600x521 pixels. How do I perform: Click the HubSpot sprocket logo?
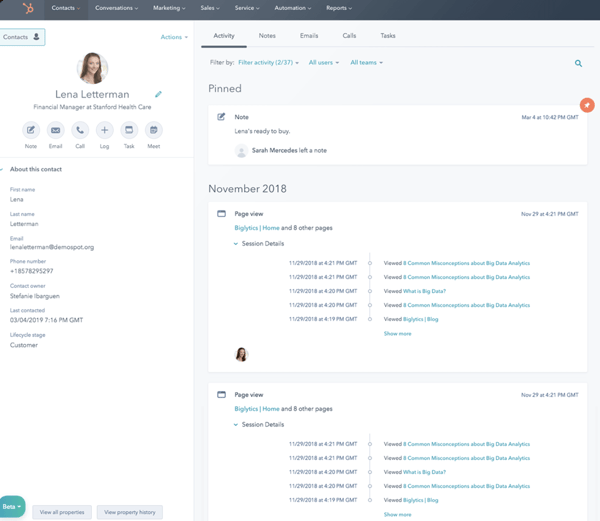(x=28, y=8)
